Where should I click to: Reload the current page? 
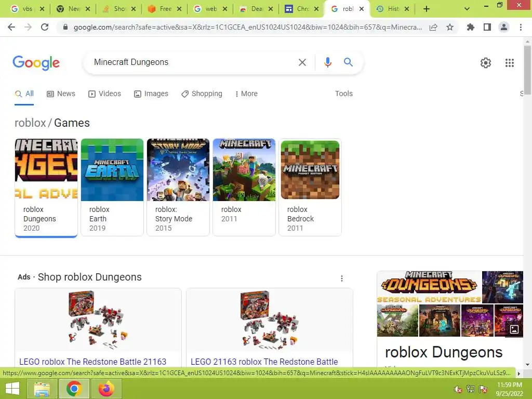45,27
